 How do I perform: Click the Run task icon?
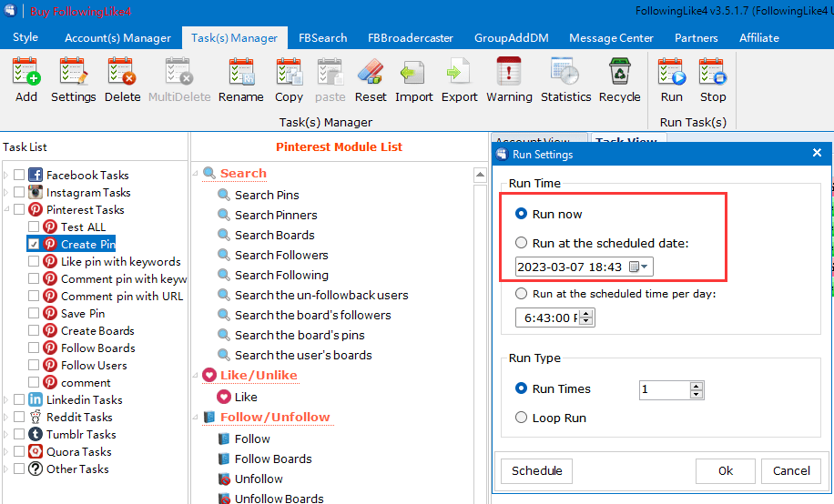(672, 79)
